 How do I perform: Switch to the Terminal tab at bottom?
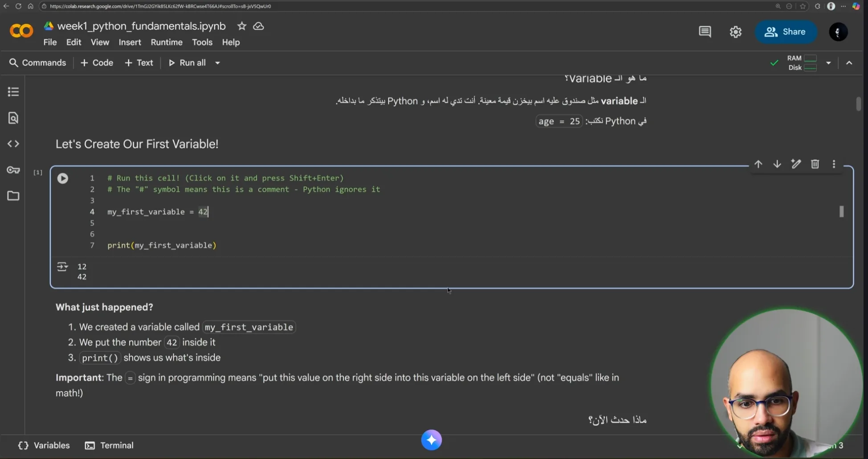point(109,445)
